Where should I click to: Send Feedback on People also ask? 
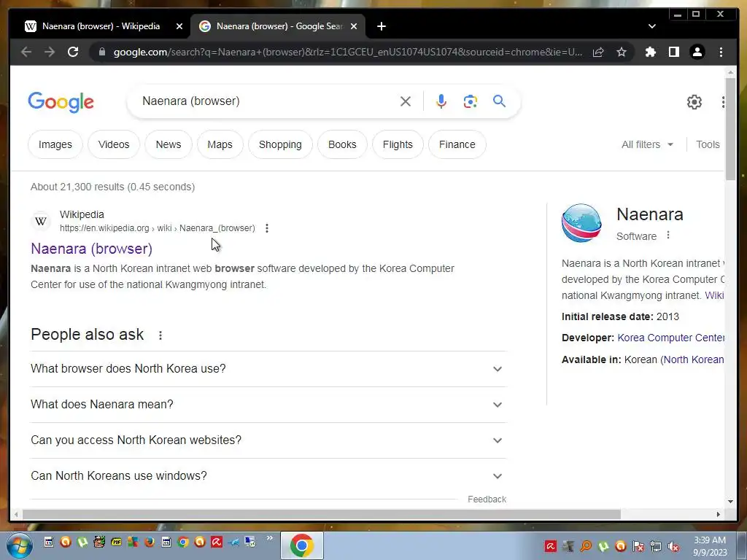click(x=487, y=499)
